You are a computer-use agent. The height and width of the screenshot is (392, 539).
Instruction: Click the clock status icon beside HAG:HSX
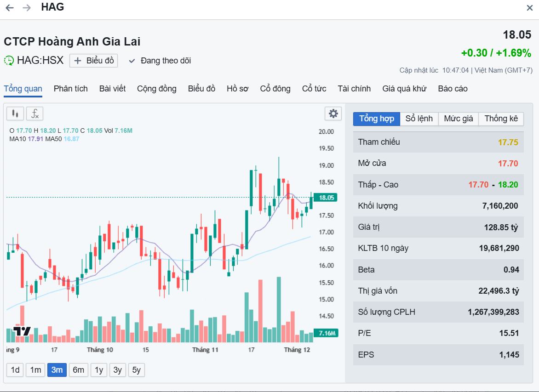coord(9,61)
